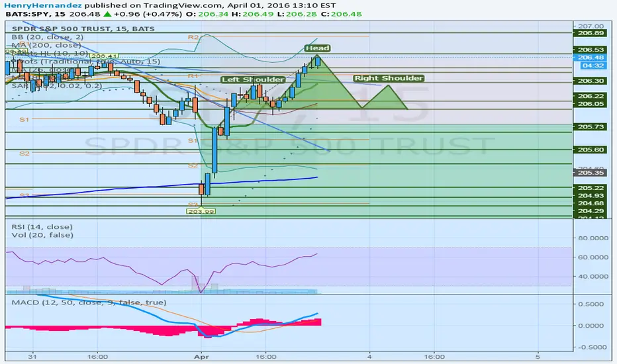Select the SPDR S&P 500 TRUST, 15, BATS title
The image size is (617, 364).
(83, 28)
